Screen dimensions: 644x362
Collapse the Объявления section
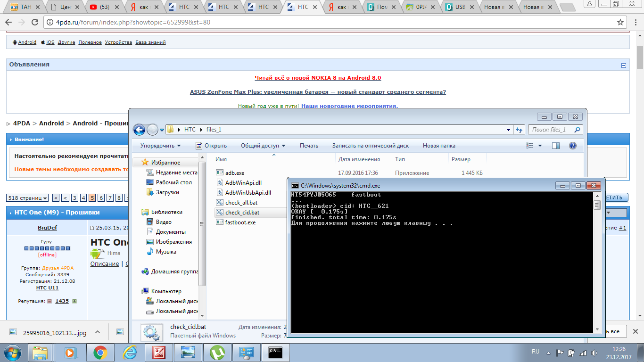624,66
